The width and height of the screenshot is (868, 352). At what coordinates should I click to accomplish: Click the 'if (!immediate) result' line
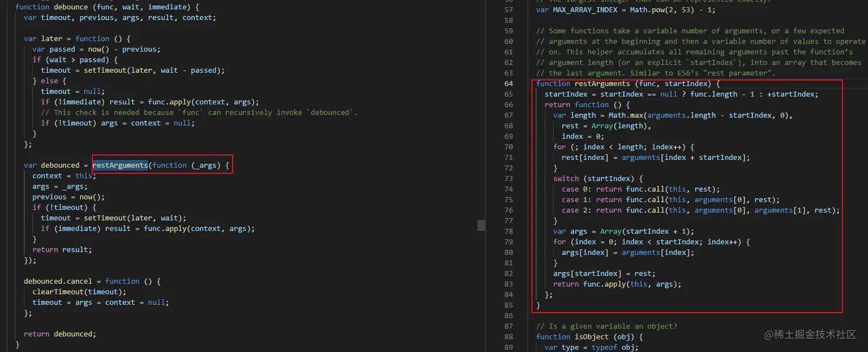(x=150, y=102)
